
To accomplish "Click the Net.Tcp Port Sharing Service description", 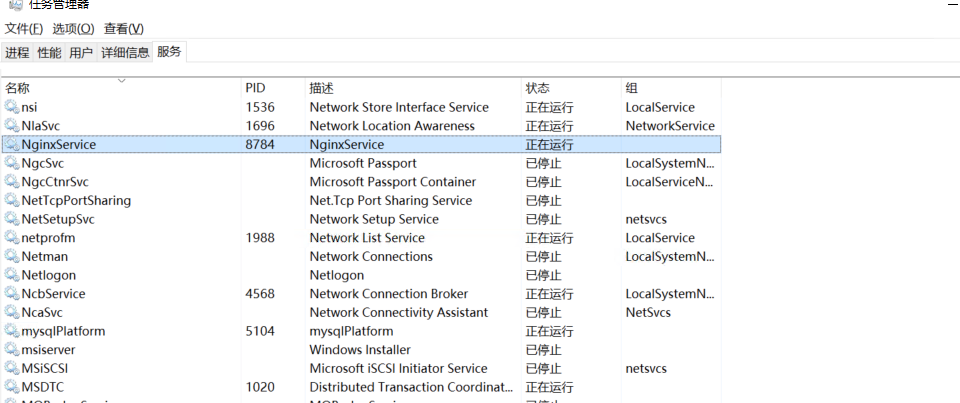I will (x=391, y=200).
